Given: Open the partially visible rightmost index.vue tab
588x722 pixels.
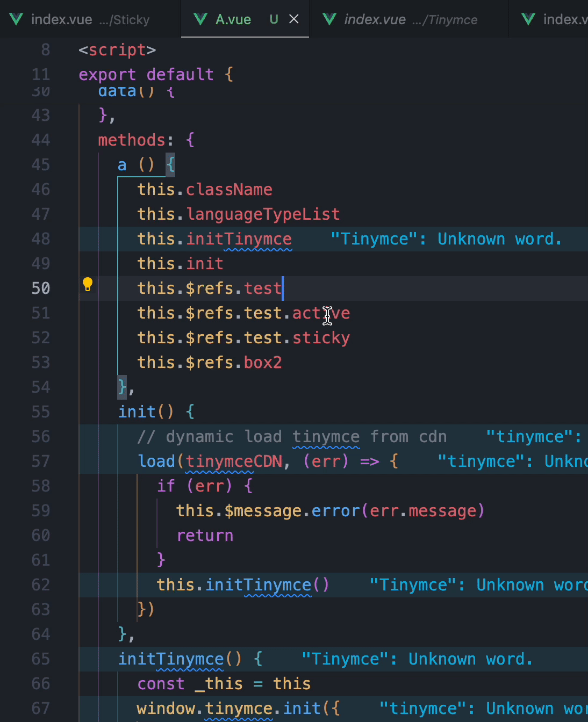Looking at the screenshot, I should (548, 19).
